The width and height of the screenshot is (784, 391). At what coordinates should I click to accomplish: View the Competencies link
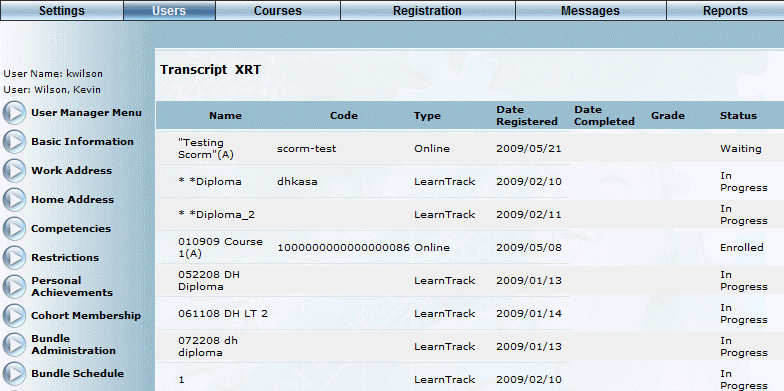point(71,229)
